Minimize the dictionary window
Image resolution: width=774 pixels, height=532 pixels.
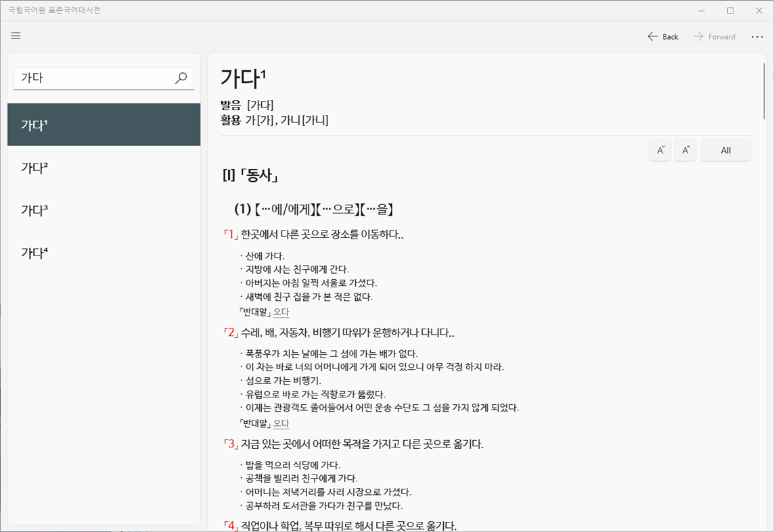701,10
